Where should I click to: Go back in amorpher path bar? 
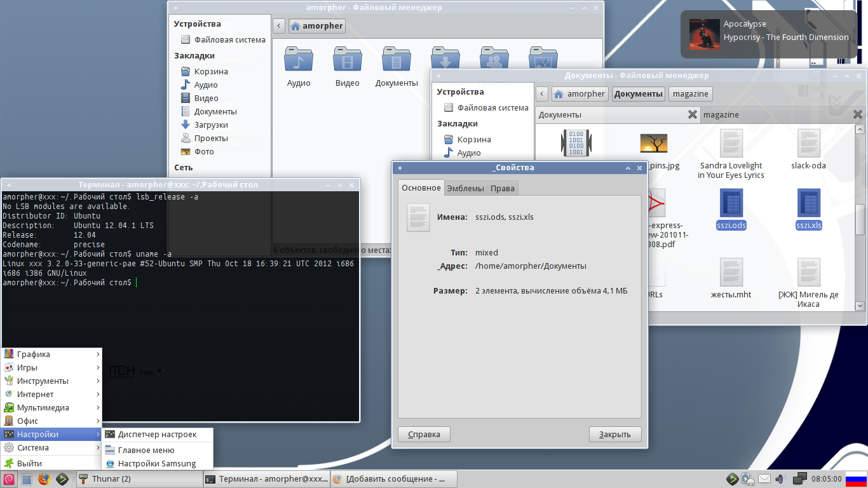(x=279, y=26)
